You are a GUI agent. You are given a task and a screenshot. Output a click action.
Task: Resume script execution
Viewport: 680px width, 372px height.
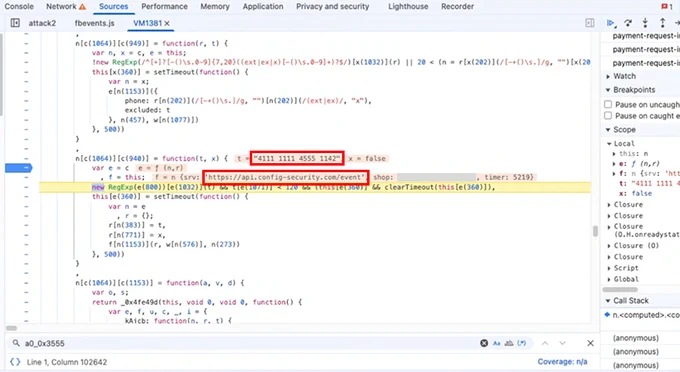click(611, 23)
